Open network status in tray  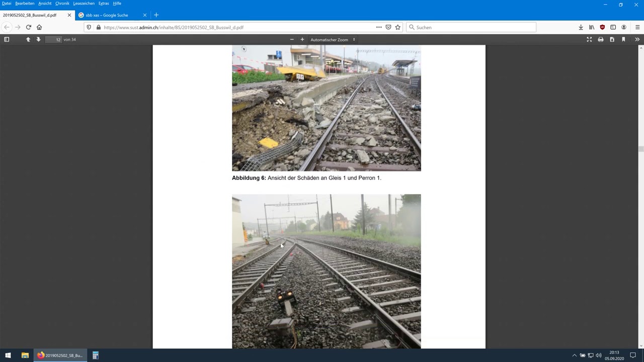click(591, 355)
